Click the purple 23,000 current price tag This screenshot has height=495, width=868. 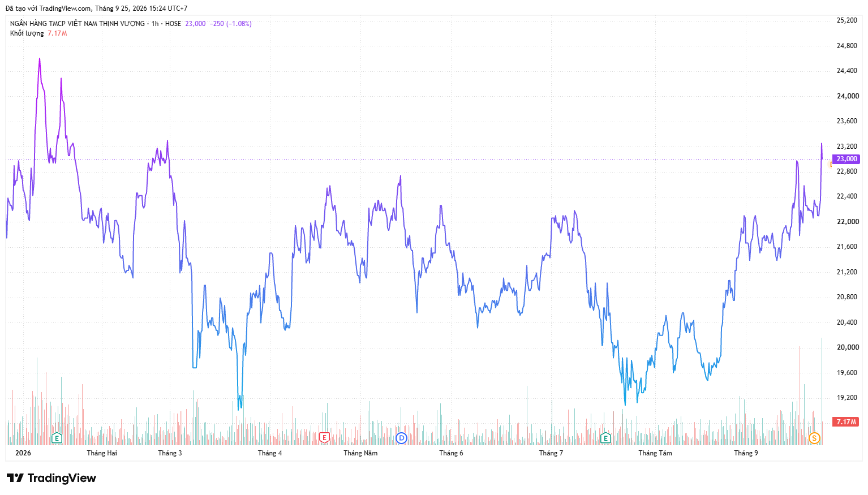click(846, 159)
